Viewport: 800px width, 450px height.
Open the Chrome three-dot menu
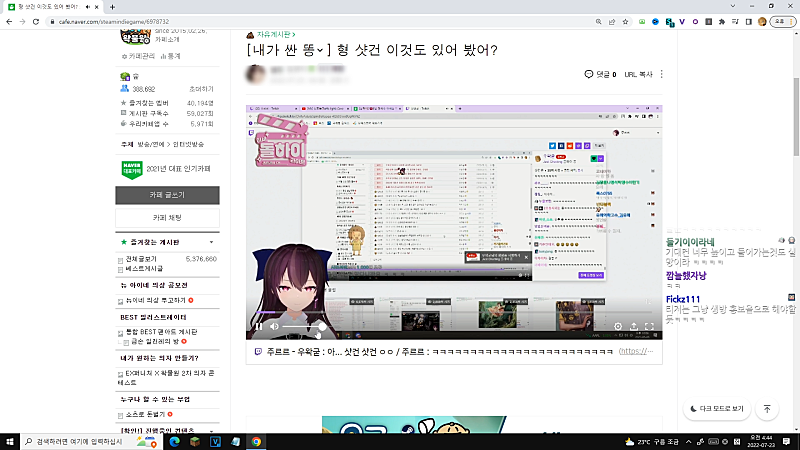tap(793, 22)
